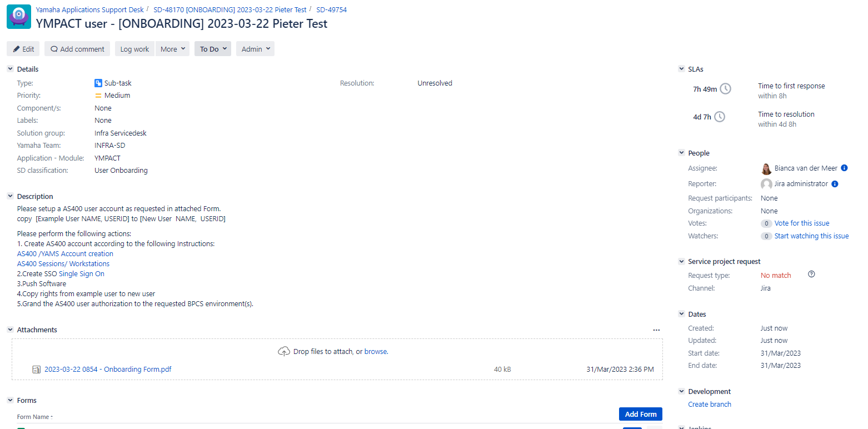Image resolution: width=868 pixels, height=429 pixels.
Task: Click Bianca van der Meer's avatar
Action: pyautogui.click(x=766, y=168)
